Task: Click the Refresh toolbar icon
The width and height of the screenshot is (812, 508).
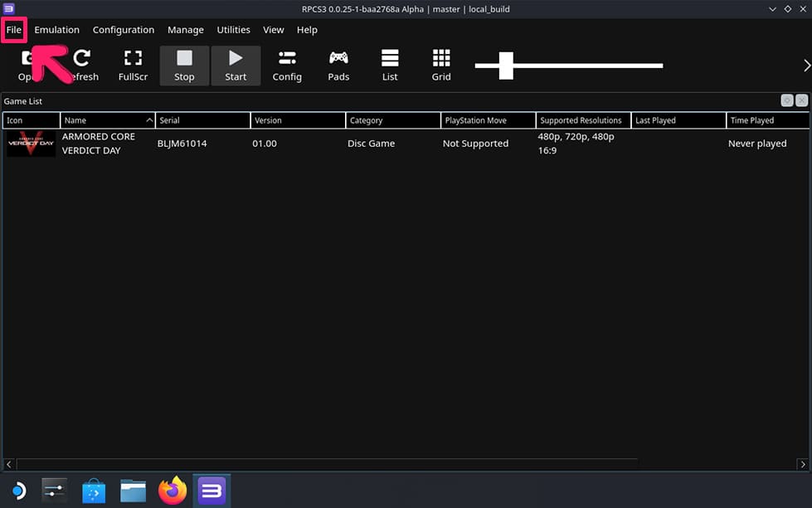Action: tap(82, 66)
